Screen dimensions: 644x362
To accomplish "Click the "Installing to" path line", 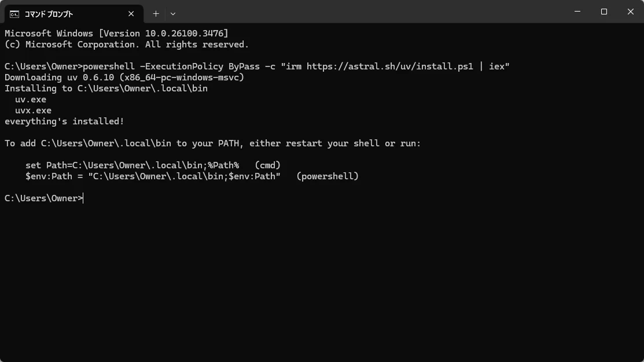I will click(106, 88).
